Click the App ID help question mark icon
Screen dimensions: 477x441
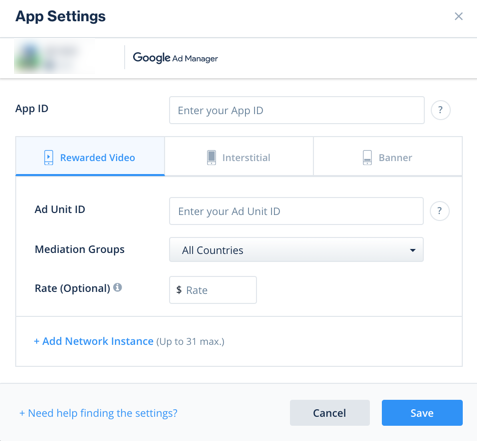click(440, 110)
